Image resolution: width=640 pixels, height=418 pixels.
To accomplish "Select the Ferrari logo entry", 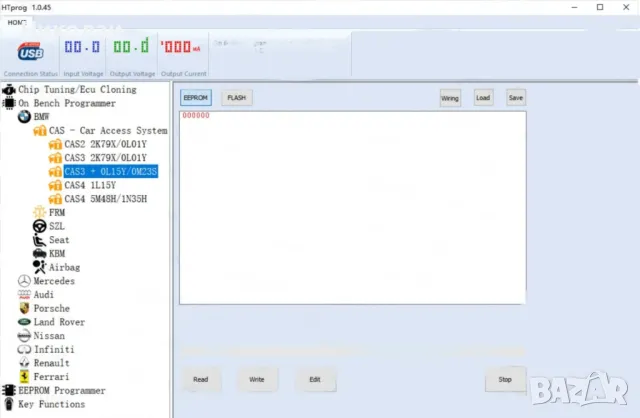I will (x=24, y=377).
